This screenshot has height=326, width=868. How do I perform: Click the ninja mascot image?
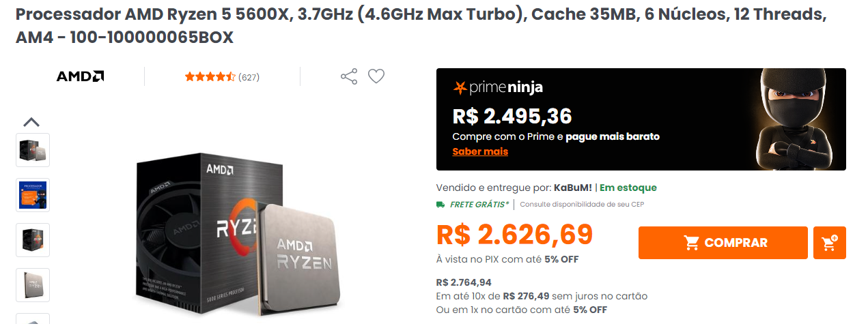tap(794, 119)
